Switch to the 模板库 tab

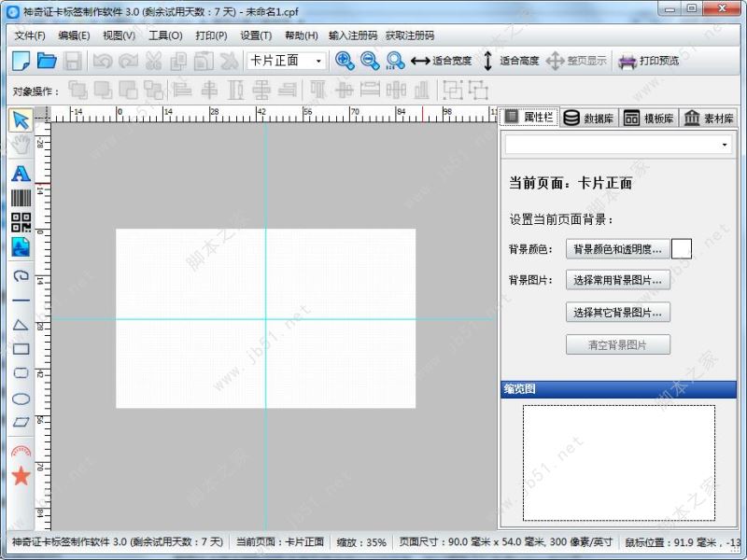coord(649,119)
